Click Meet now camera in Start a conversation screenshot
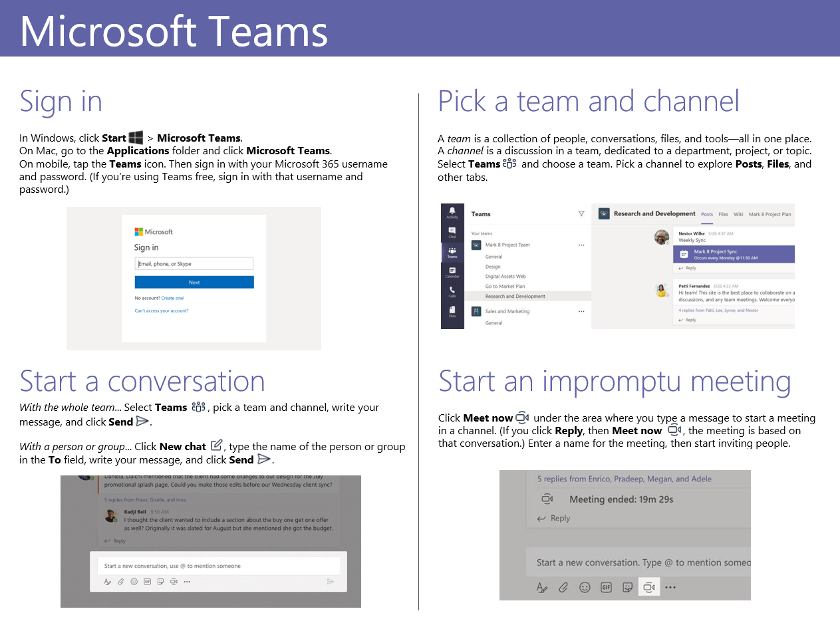 [x=174, y=582]
